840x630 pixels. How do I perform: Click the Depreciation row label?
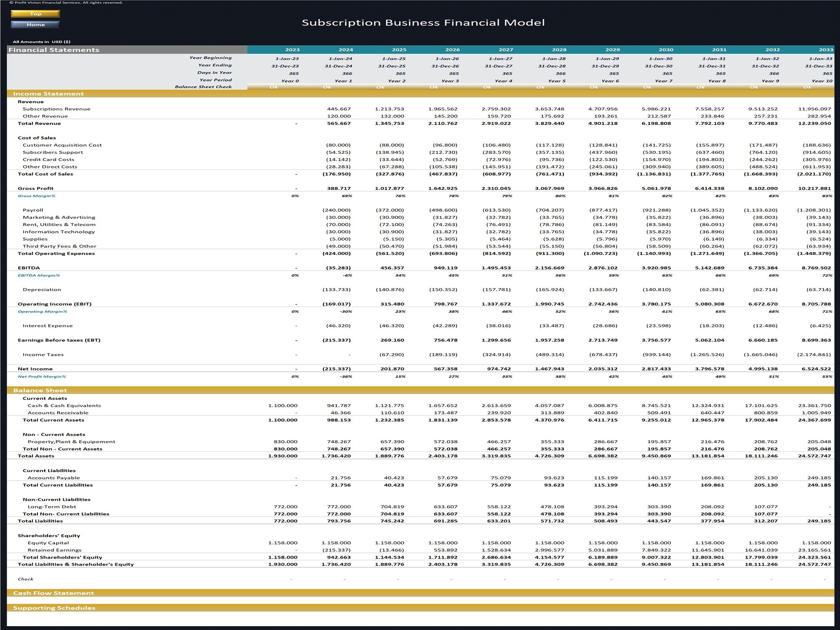42,289
